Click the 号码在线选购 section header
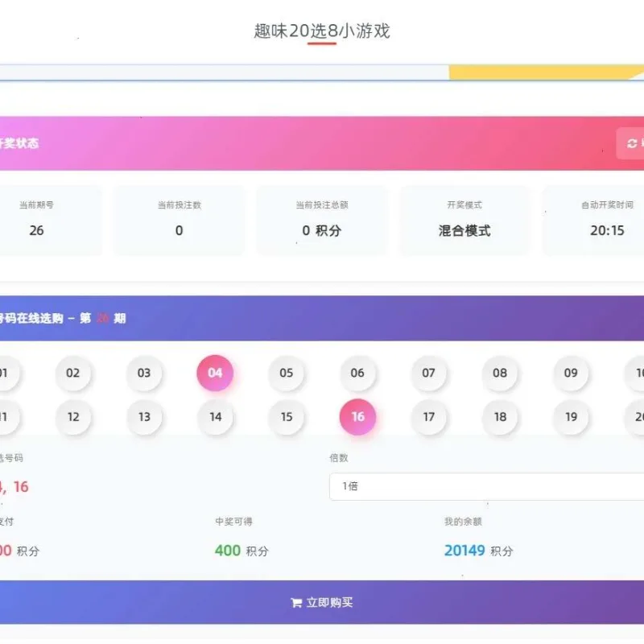The image size is (644, 644). [322, 318]
